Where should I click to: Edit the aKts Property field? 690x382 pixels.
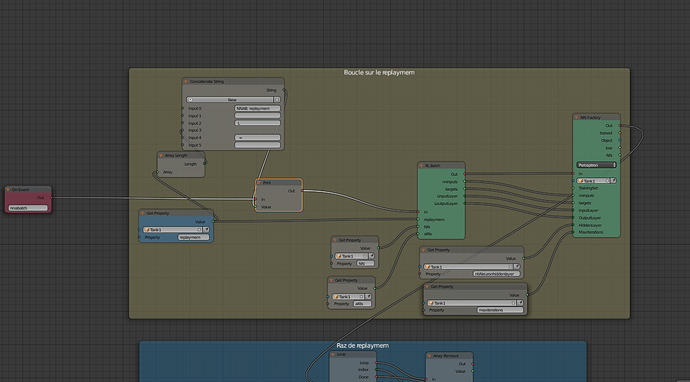[x=362, y=304]
